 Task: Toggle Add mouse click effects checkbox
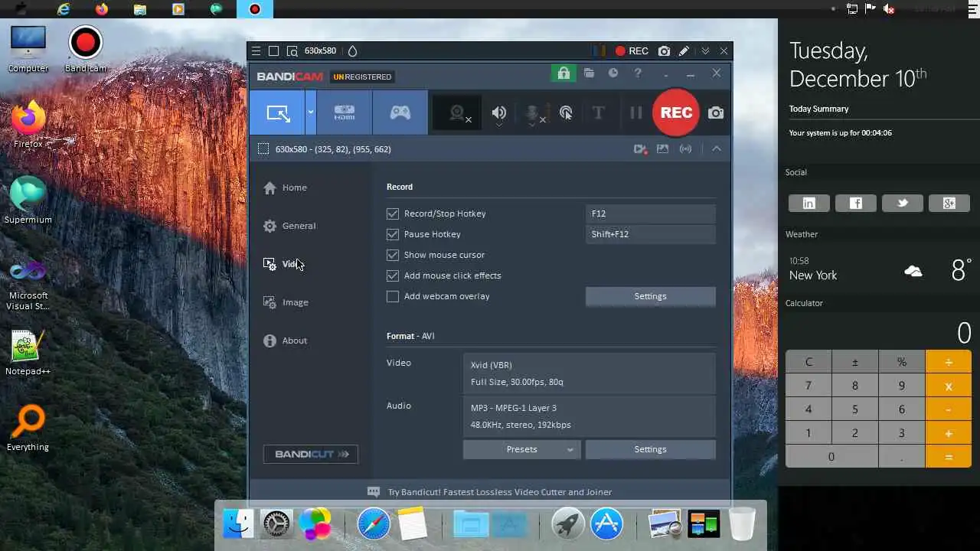point(393,275)
